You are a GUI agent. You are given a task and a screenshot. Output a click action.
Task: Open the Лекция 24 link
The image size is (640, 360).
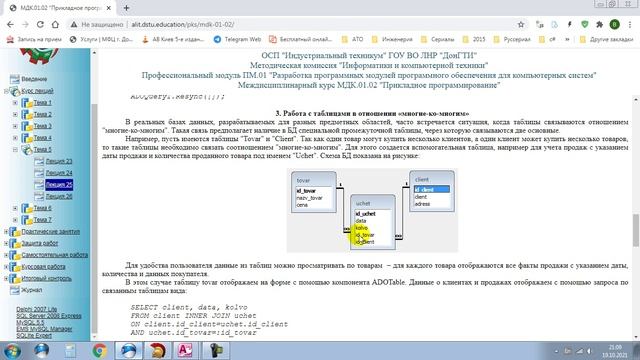[59, 173]
